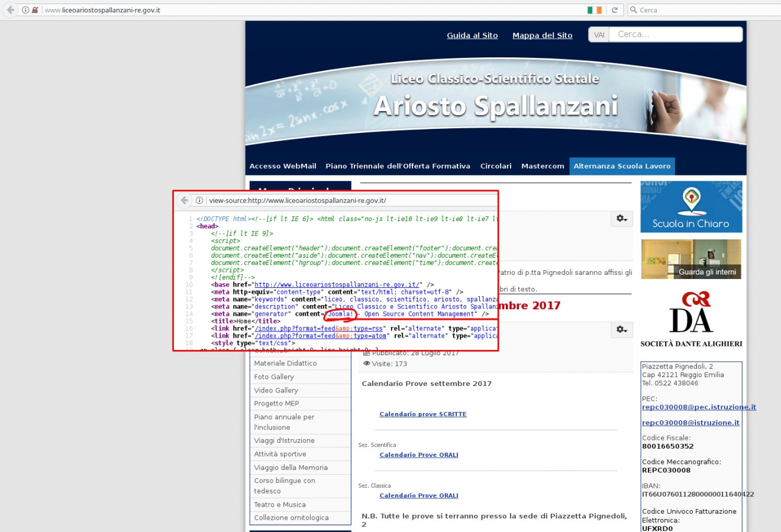Click the repc030008@pec.istruzione.it email link
The width and height of the screenshot is (781, 532).
[x=699, y=407]
